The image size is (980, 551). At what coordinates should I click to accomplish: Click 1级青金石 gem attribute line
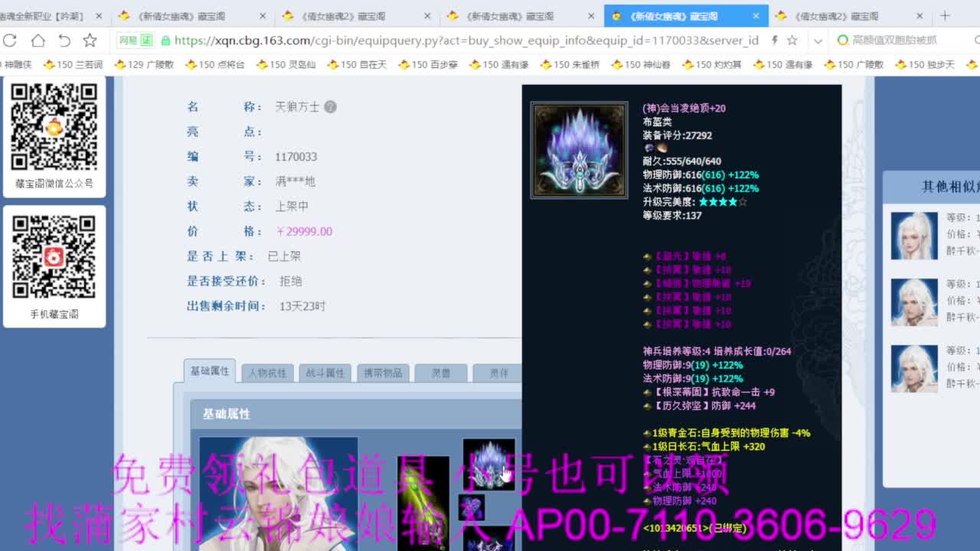726,433
